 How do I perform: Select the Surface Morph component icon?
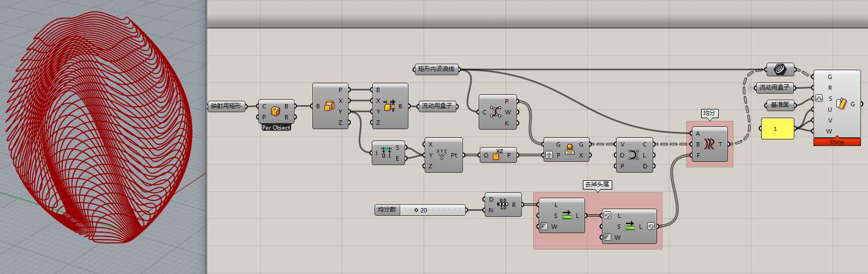click(841, 103)
